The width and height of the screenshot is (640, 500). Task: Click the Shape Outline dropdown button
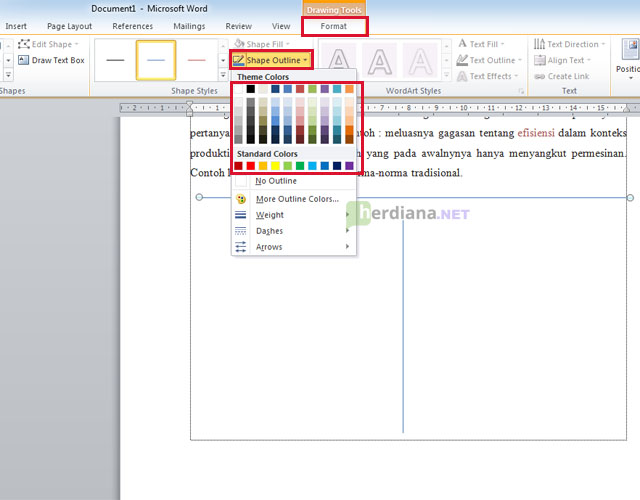click(271, 60)
